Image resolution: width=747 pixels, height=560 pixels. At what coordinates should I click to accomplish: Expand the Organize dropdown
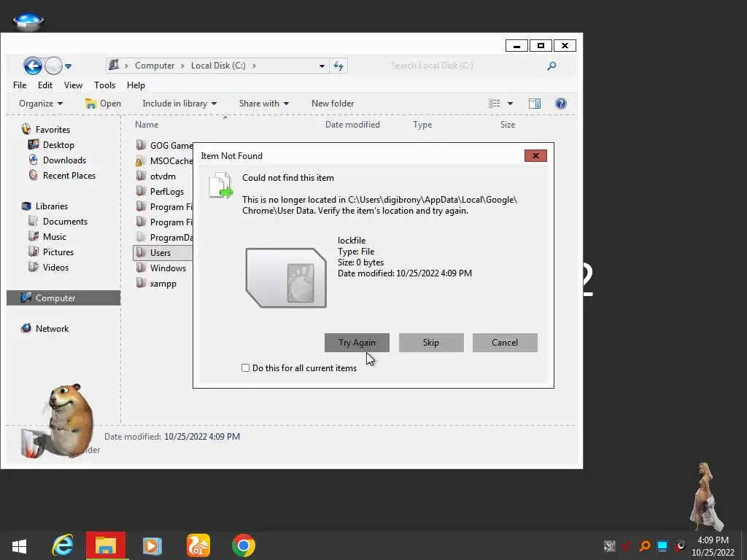click(x=41, y=104)
